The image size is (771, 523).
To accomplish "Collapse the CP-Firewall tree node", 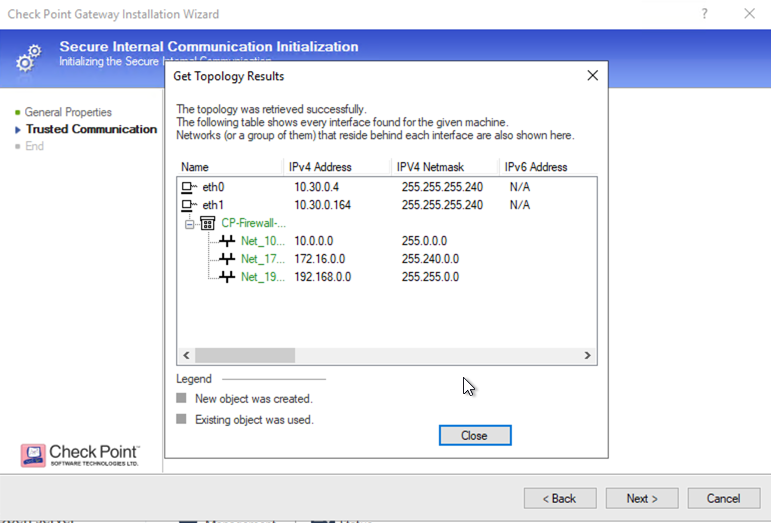I will coord(189,224).
